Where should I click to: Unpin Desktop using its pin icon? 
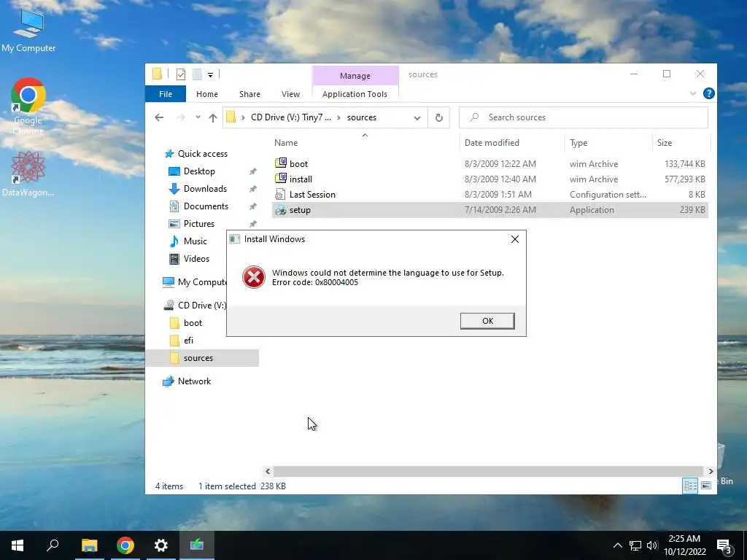point(252,171)
